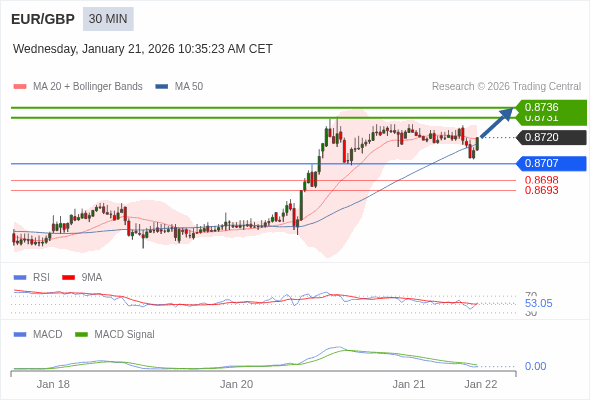Click the 0.8698 red support value

[541, 180]
